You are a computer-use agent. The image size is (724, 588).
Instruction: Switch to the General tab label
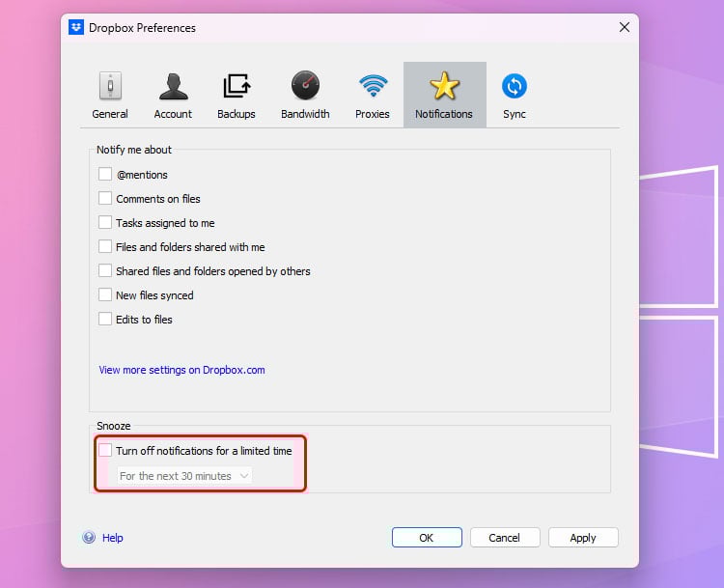pos(110,114)
